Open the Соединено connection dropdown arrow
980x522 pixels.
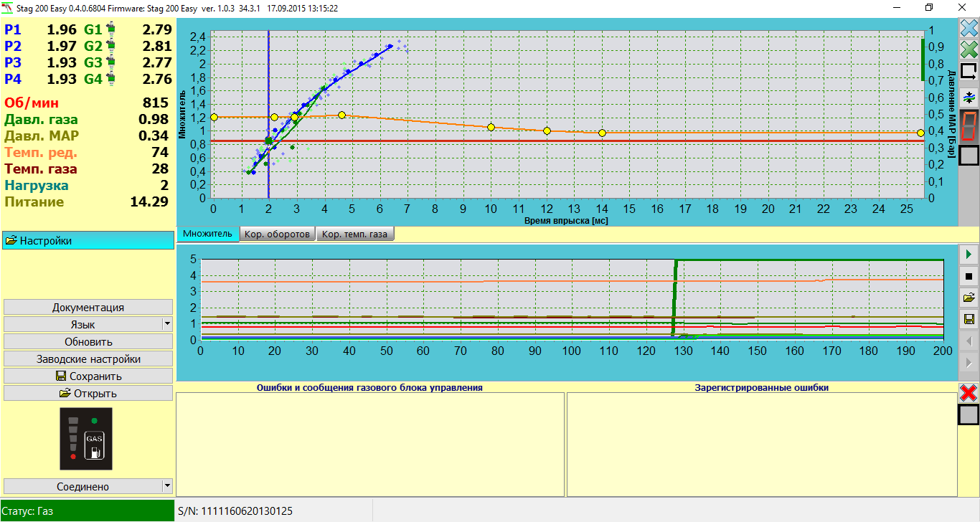click(x=167, y=486)
